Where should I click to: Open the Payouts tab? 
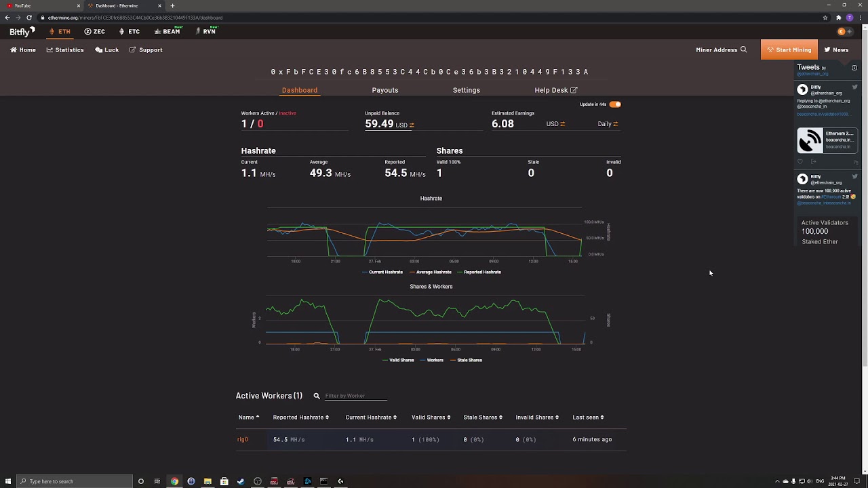click(x=385, y=90)
